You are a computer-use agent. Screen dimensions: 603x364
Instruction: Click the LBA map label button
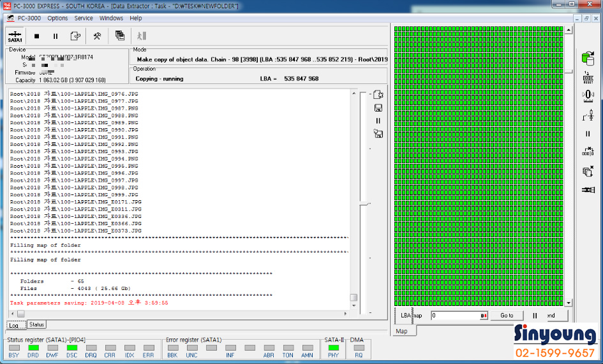coord(412,316)
